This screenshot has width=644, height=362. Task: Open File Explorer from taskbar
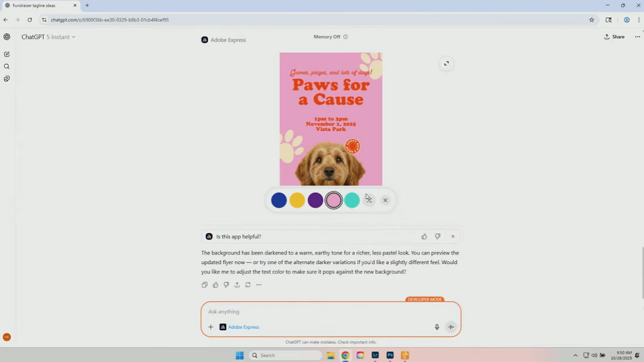coord(331,355)
